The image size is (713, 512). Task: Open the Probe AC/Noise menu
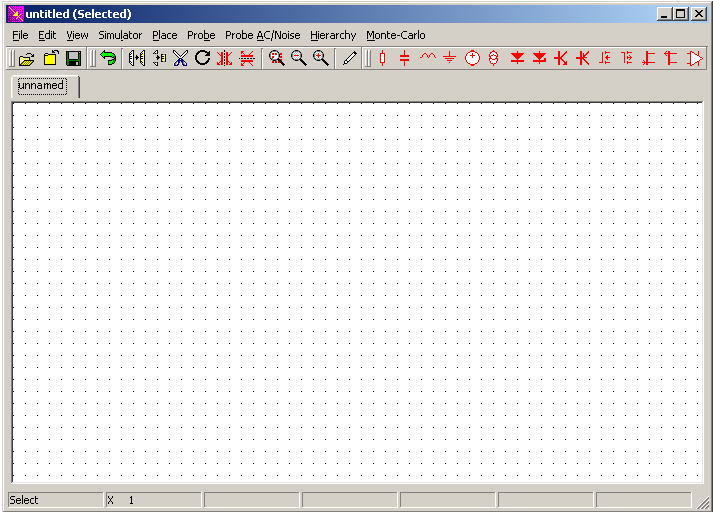262,35
